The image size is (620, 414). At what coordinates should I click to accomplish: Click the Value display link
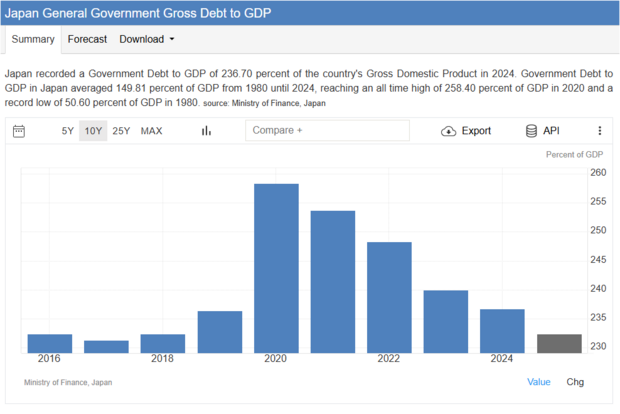pyautogui.click(x=538, y=382)
